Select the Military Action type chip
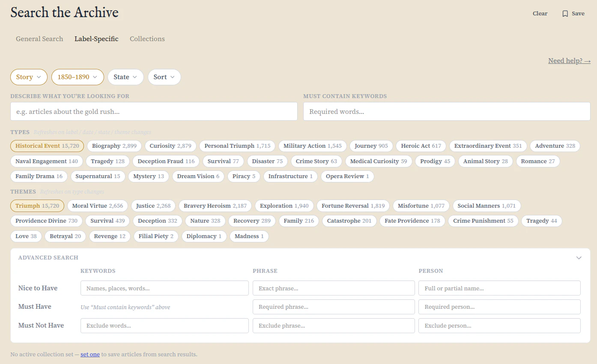 click(313, 146)
